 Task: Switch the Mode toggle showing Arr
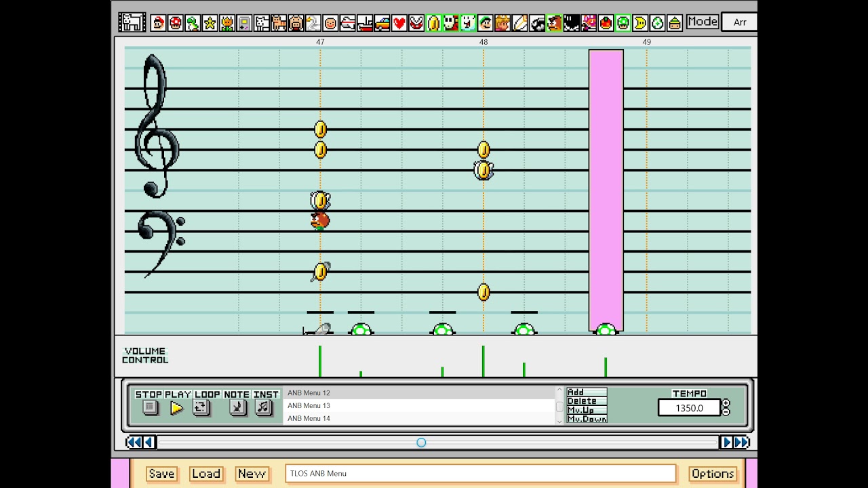pos(739,22)
